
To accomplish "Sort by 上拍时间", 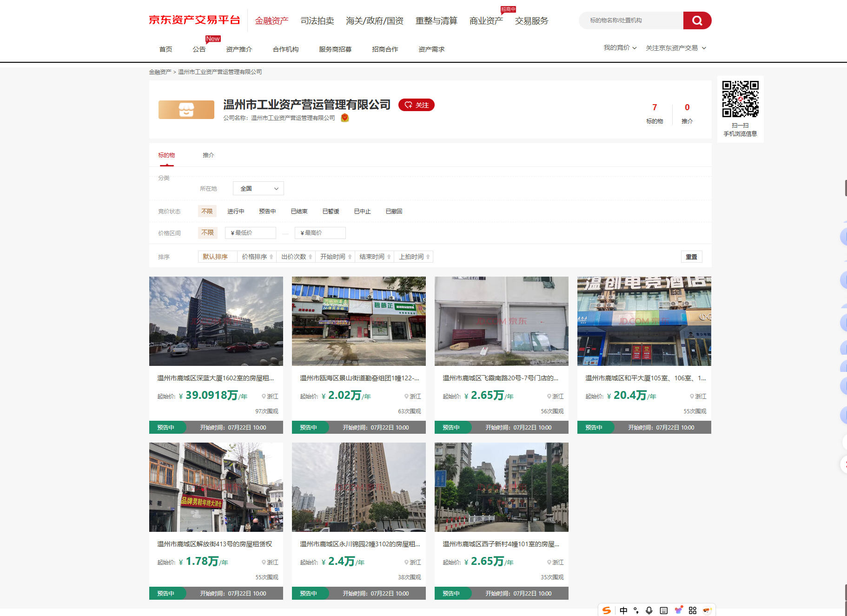I will (414, 257).
